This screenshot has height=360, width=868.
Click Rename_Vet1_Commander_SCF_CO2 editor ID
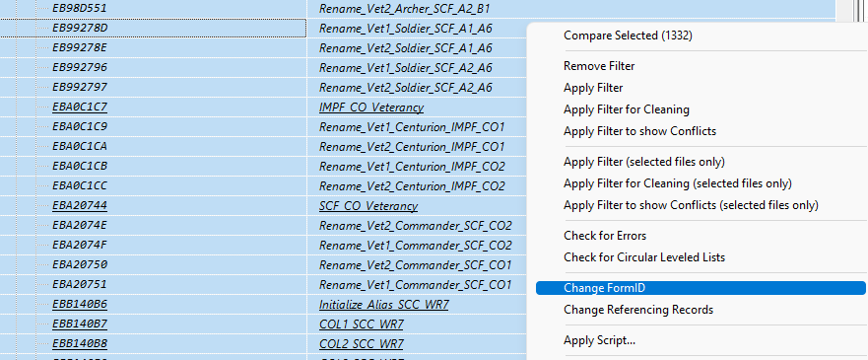coord(415,246)
